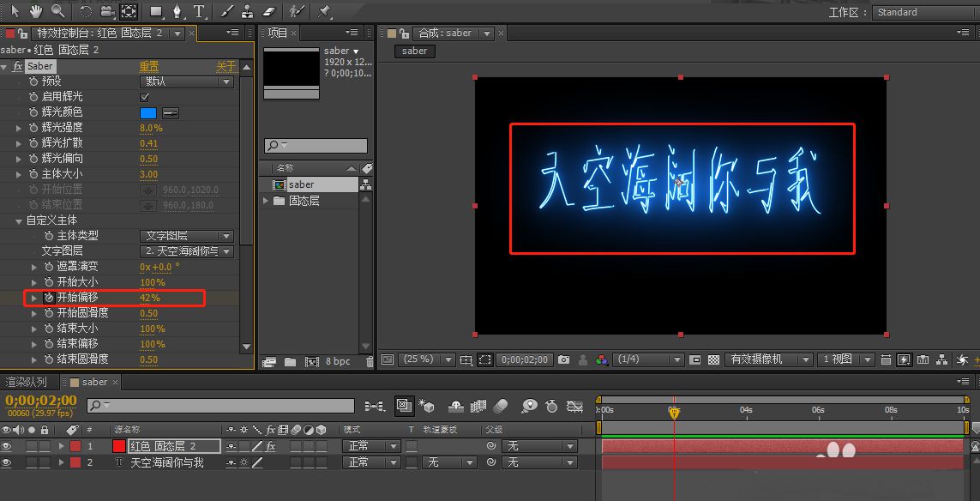
Task: Toggle visibility of 天空海阔你与我 text layer
Action: click(x=7, y=462)
